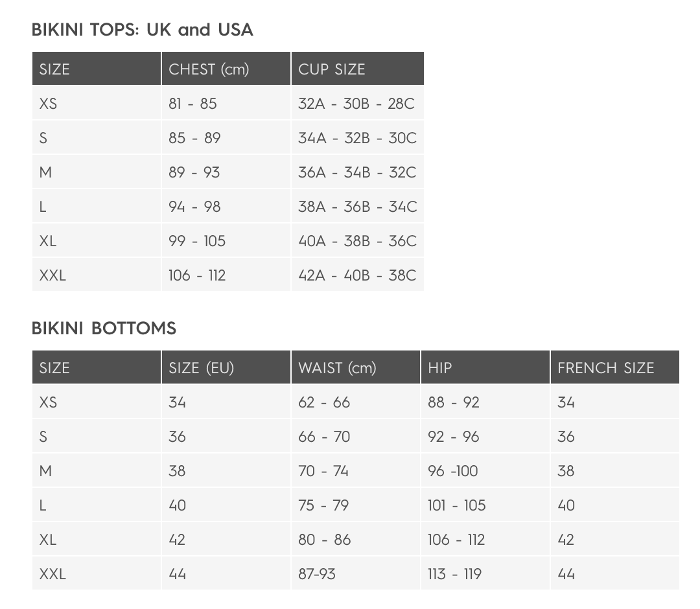700x609 pixels.
Task: Click cup size 36A - 34B - 32C
Action: 357,172
